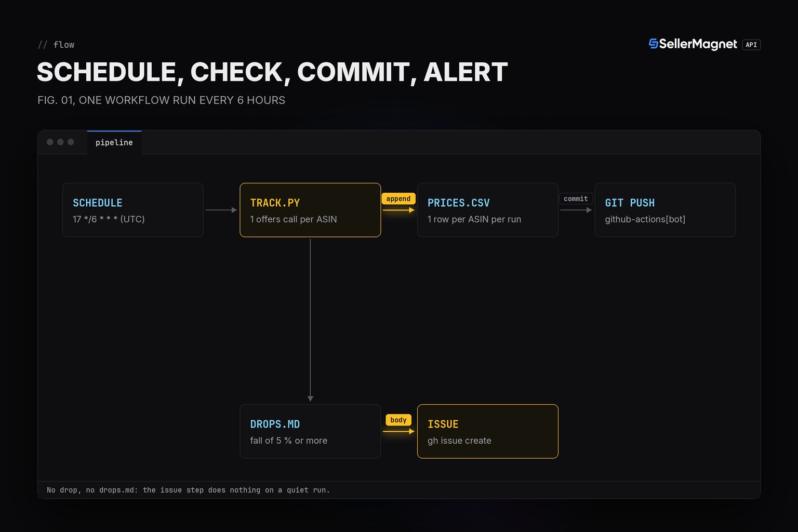Click 'github-actions[bot]' text

tap(645, 219)
